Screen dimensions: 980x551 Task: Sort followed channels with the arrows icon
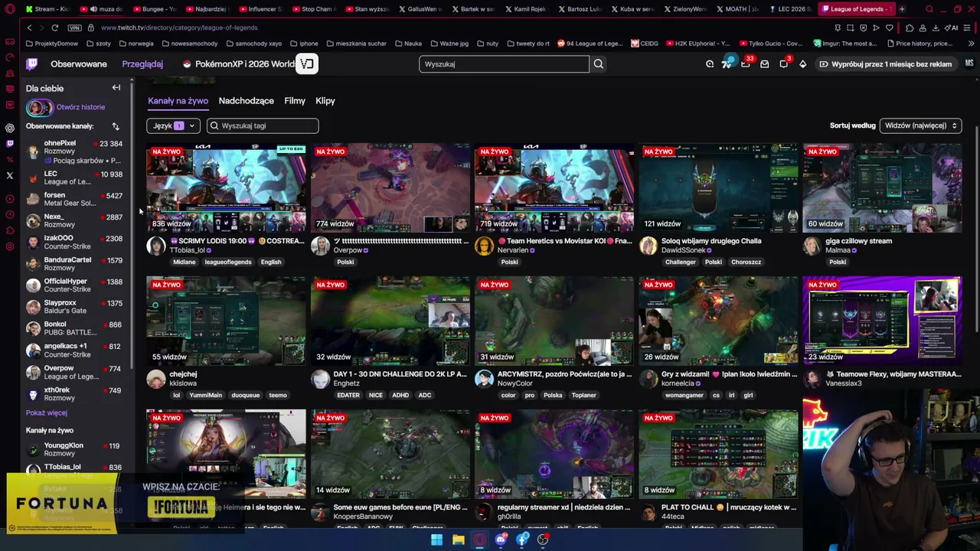tap(116, 126)
